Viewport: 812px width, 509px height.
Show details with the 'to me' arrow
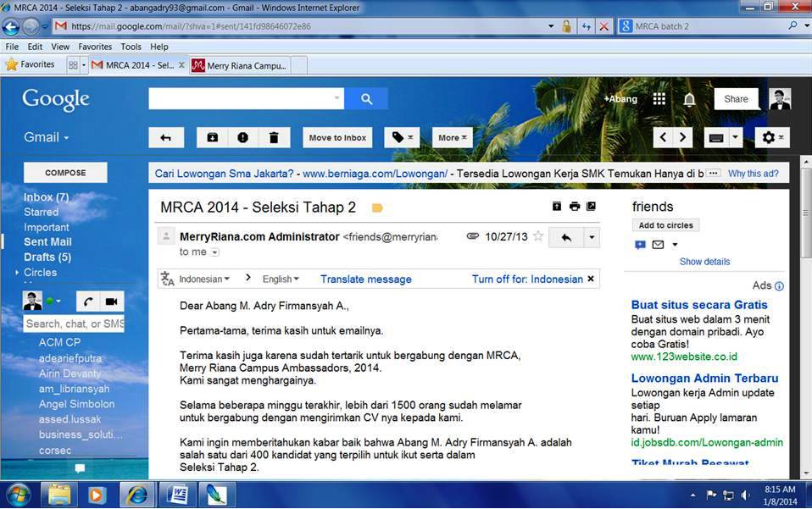pyautogui.click(x=214, y=252)
